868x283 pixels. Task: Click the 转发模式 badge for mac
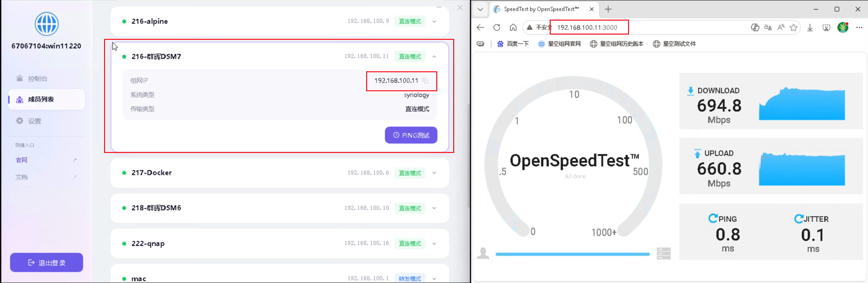point(410,279)
